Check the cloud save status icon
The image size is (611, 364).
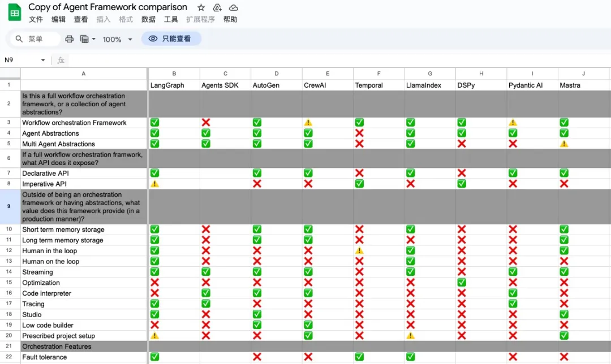coord(233,7)
